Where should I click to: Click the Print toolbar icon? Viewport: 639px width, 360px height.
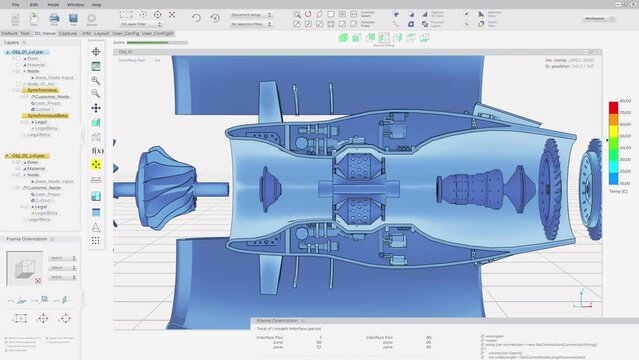[x=54, y=18]
